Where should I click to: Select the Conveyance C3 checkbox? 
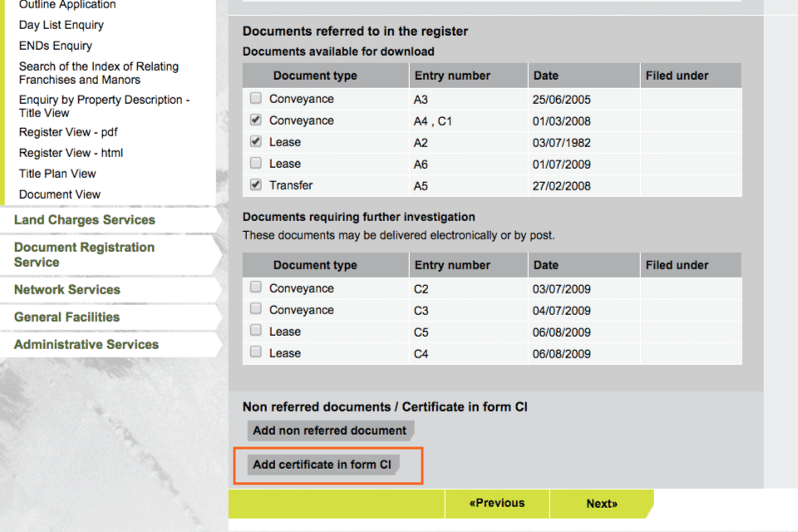coord(256,309)
